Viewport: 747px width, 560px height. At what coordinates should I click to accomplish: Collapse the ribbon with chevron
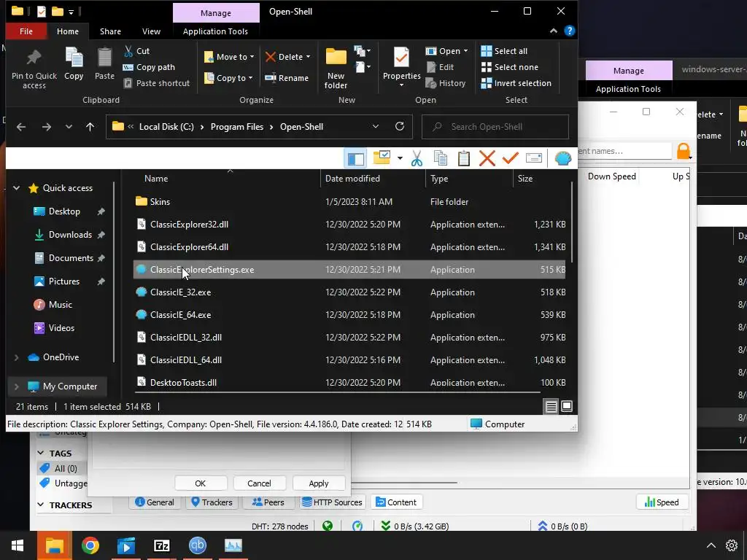pyautogui.click(x=554, y=31)
